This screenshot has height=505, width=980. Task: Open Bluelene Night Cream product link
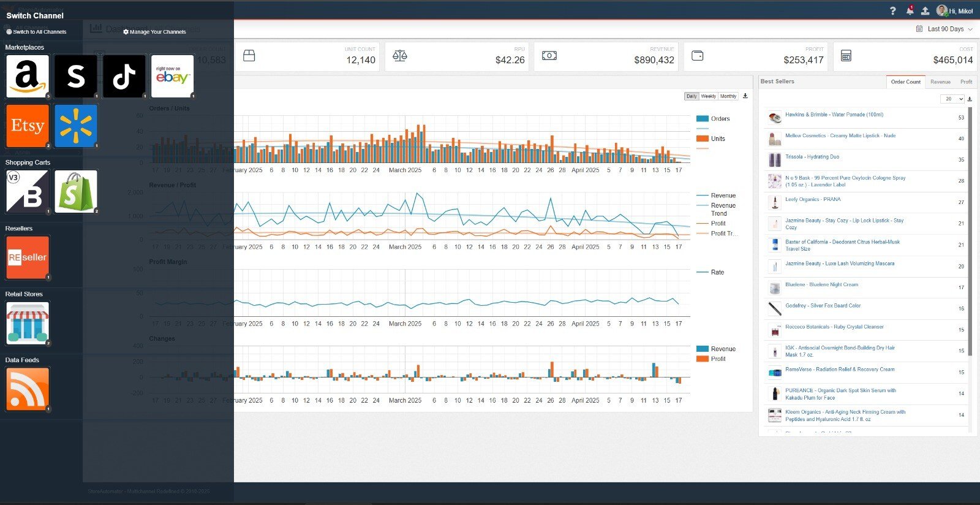pos(822,284)
